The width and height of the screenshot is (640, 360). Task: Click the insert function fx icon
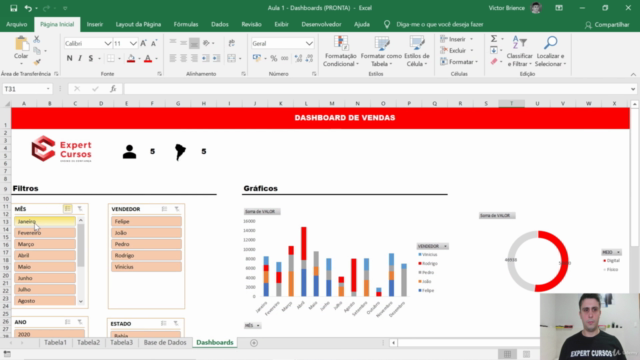pos(113,89)
